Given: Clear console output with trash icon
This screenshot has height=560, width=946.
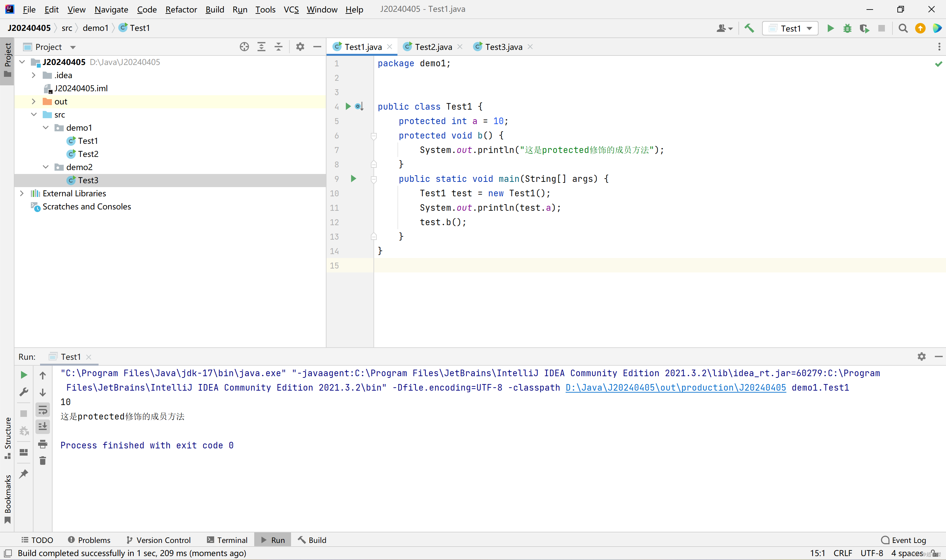Looking at the screenshot, I should (x=43, y=461).
